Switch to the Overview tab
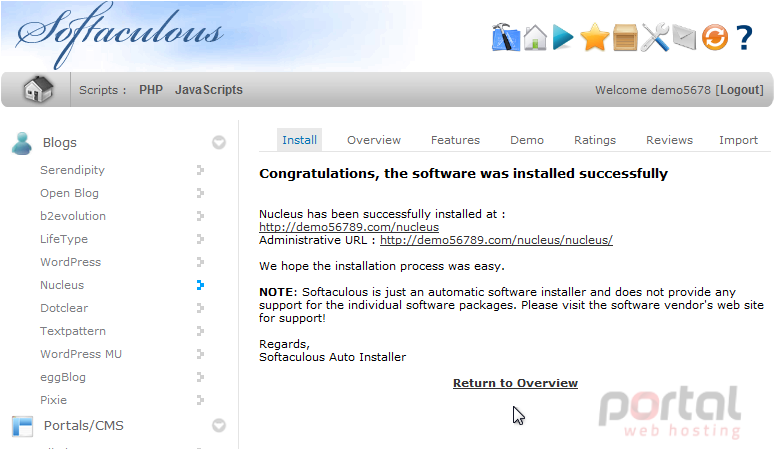 pos(374,140)
